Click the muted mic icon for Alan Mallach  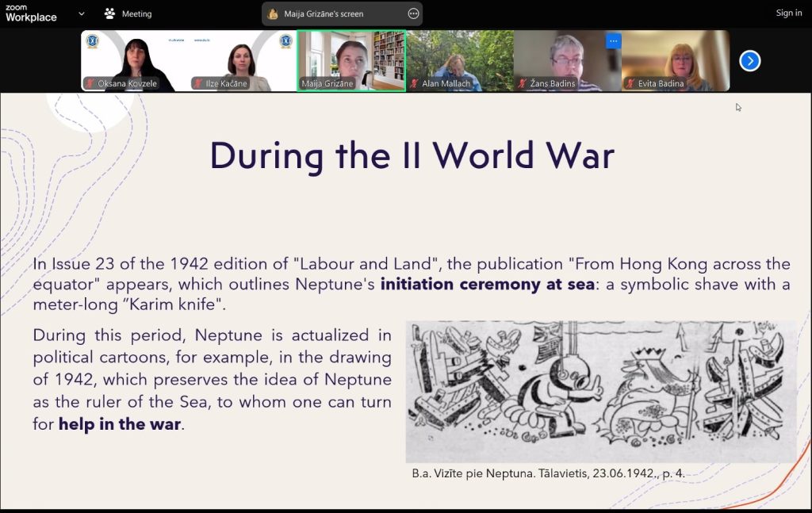[414, 83]
